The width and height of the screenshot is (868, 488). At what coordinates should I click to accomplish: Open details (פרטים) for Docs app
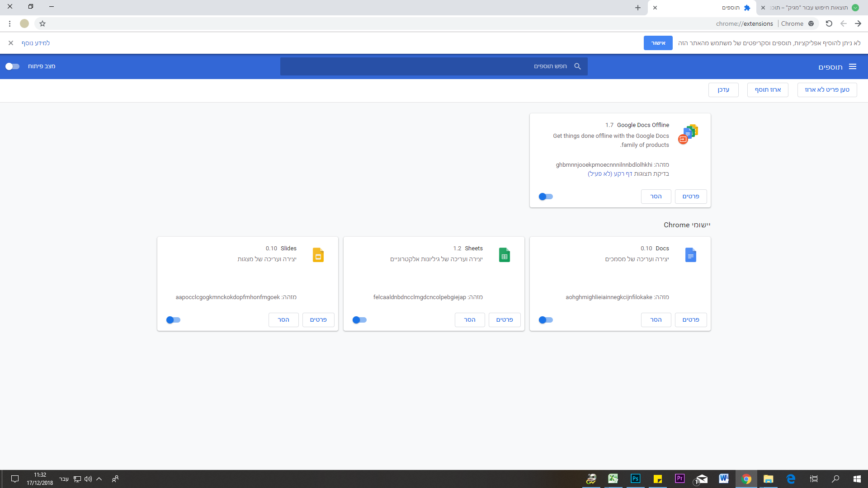690,320
